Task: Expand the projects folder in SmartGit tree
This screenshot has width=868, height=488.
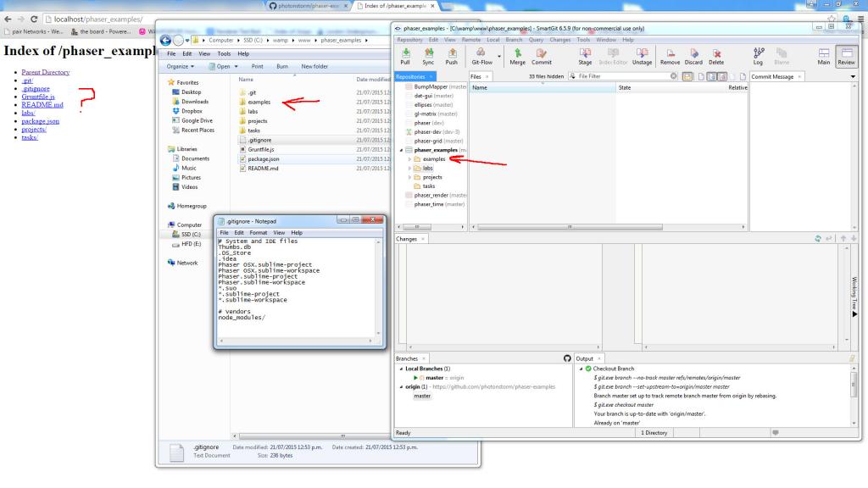Action: click(x=409, y=178)
